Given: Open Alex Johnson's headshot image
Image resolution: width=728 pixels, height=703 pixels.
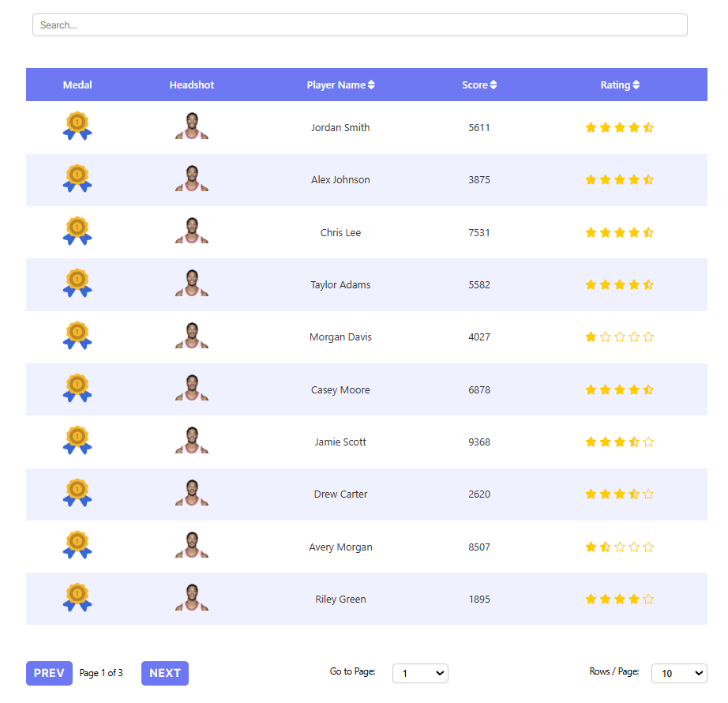Looking at the screenshot, I should click(192, 179).
